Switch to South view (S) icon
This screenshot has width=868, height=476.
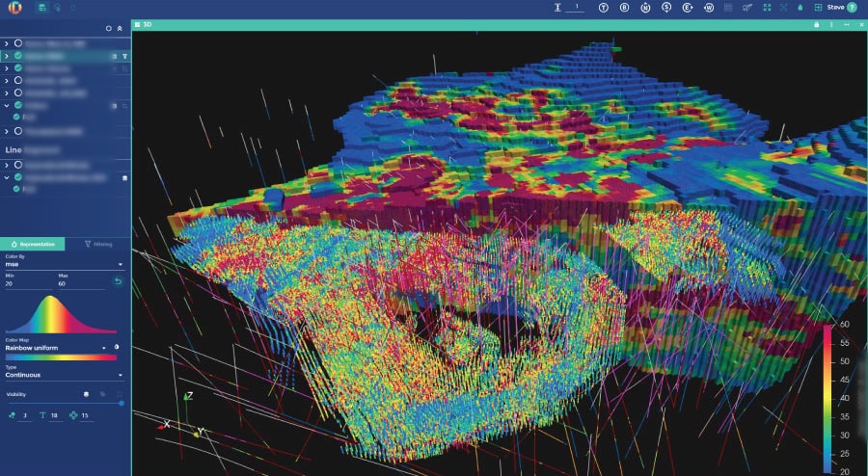(x=666, y=8)
